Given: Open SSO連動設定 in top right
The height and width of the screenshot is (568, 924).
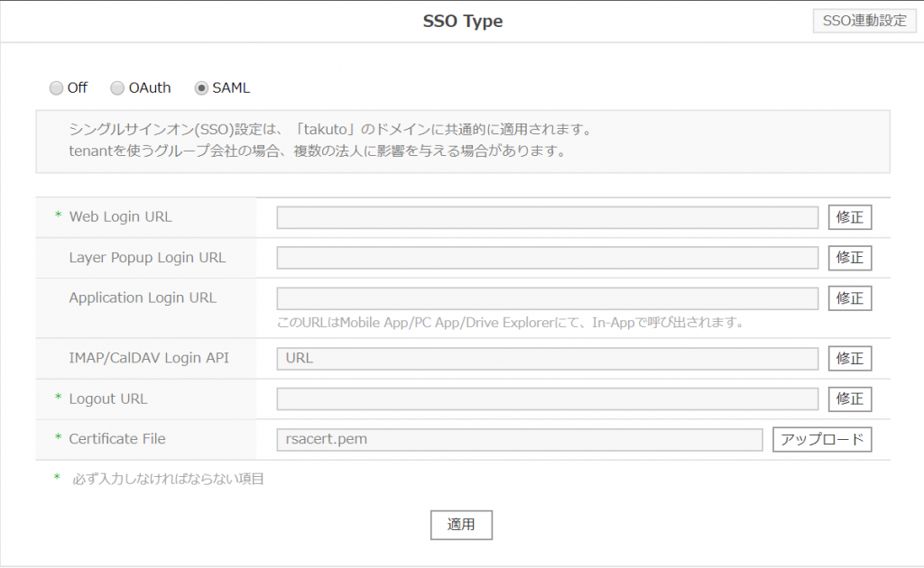Looking at the screenshot, I should coord(864,21).
